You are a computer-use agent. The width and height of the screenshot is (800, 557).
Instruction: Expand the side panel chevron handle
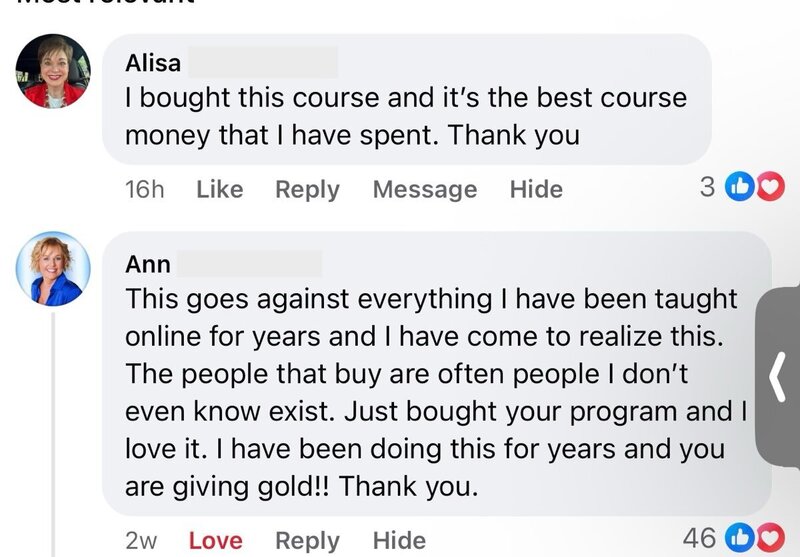[x=779, y=380]
